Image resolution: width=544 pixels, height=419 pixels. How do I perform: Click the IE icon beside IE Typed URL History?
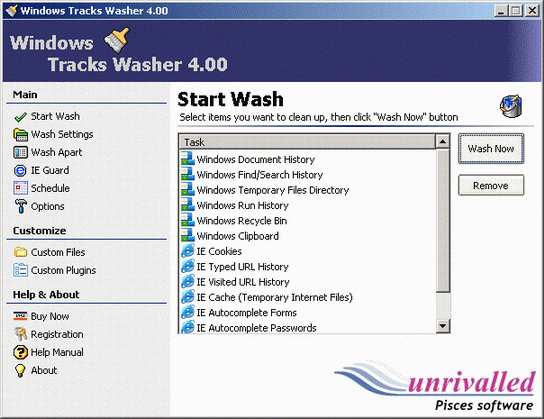[x=188, y=266]
